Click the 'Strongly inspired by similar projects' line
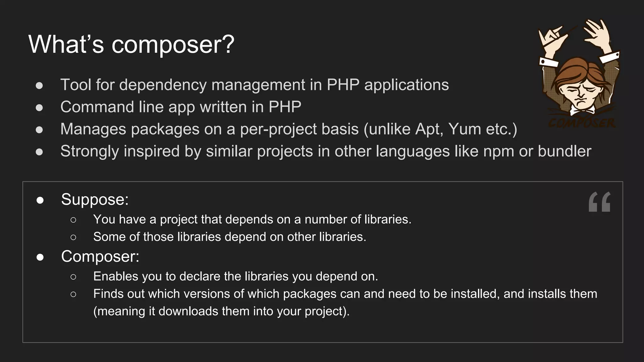 pyautogui.click(x=326, y=151)
